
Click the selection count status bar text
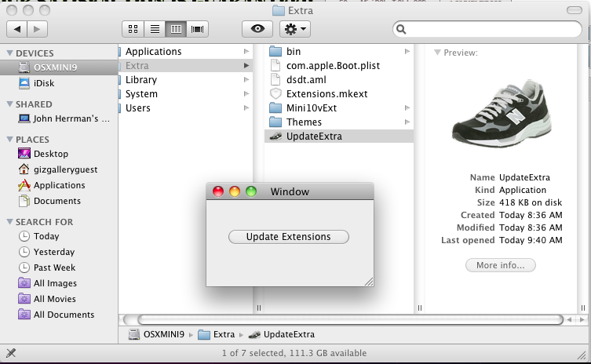(x=294, y=353)
